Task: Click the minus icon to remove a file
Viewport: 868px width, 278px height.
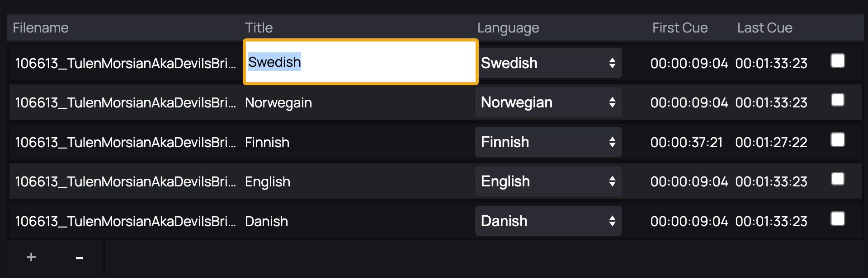Action: (80, 258)
